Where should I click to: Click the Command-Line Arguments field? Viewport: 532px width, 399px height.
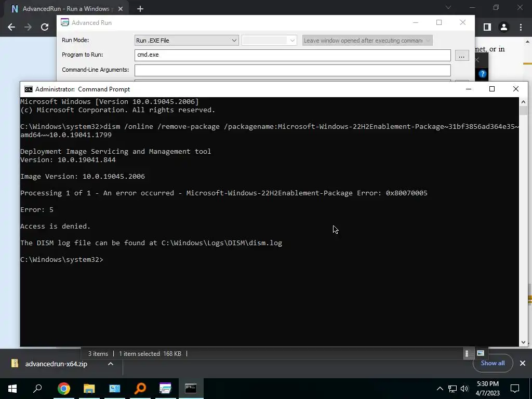pos(292,70)
